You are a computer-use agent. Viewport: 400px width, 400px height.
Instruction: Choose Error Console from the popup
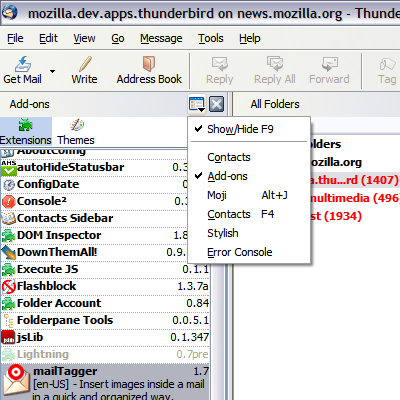pyautogui.click(x=249, y=252)
